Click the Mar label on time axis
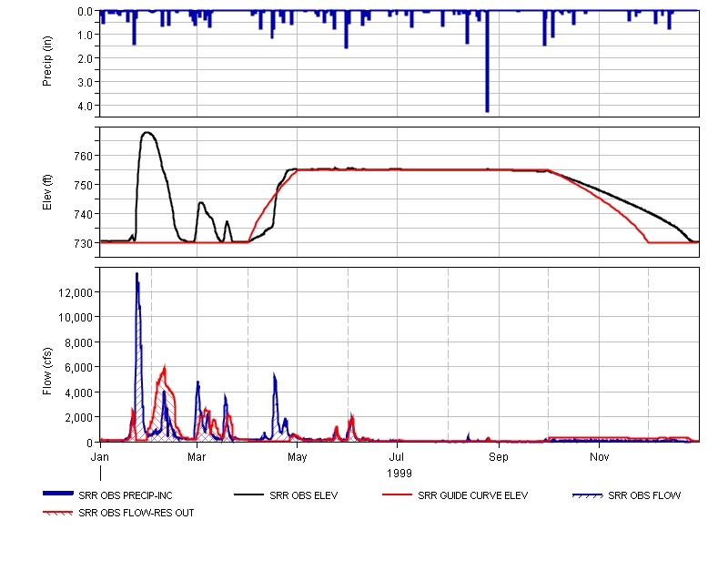The image size is (728, 571). (x=197, y=457)
